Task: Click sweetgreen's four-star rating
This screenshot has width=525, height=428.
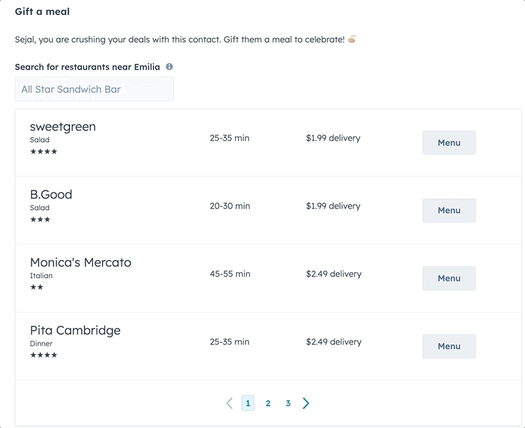Action: point(44,151)
